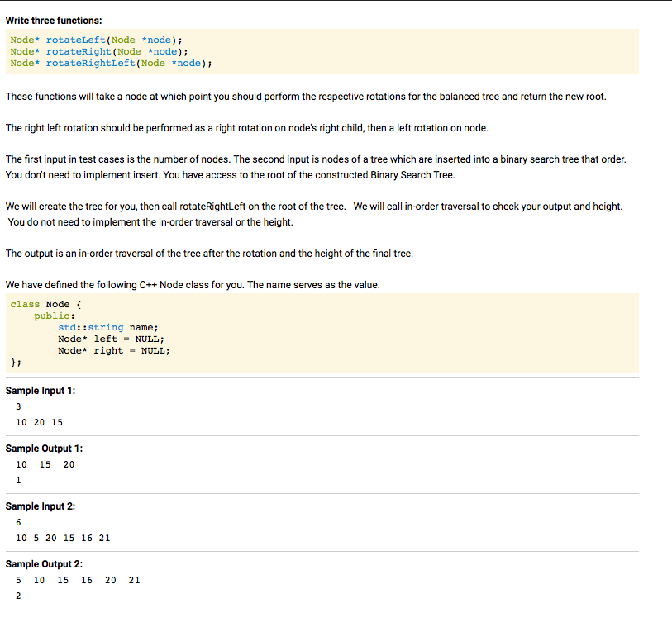Image resolution: width=672 pixels, height=622 pixels.
Task: Click the input line '10 20 15'
Action: (39, 422)
